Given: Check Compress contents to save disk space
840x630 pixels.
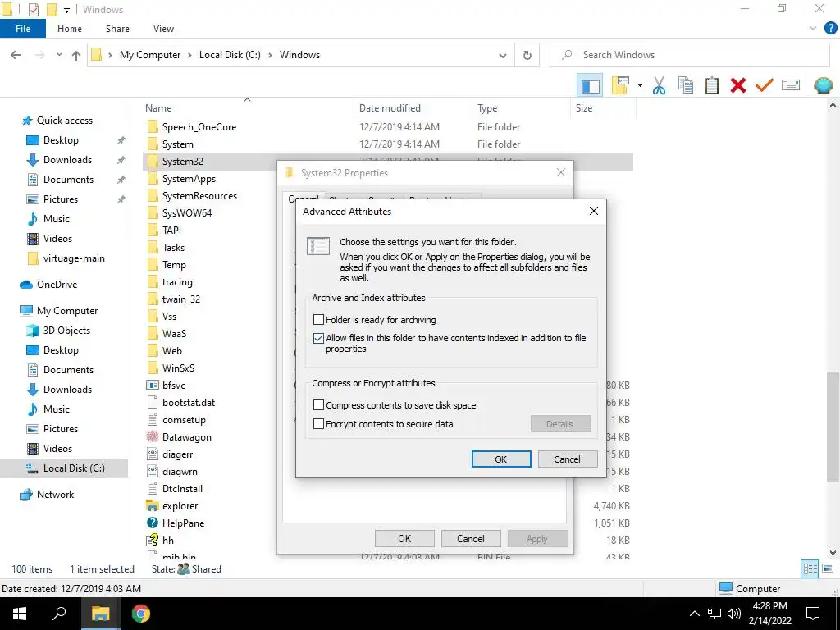Looking at the screenshot, I should click(x=318, y=405).
